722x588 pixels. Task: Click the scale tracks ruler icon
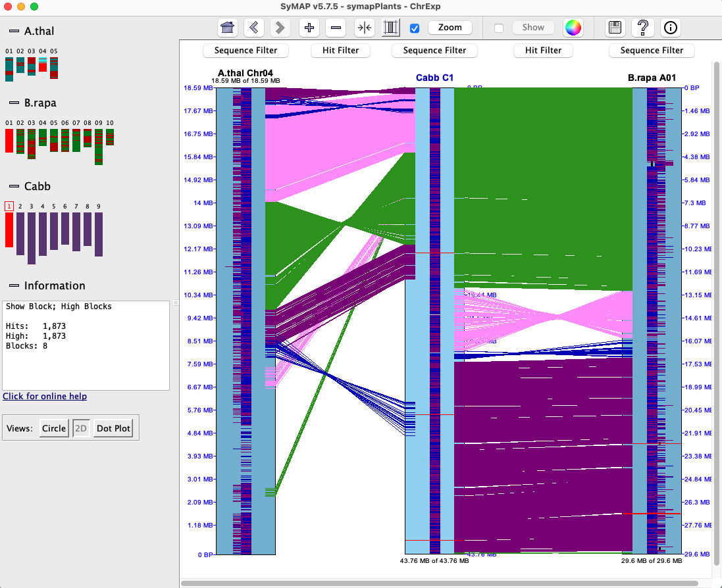point(391,28)
